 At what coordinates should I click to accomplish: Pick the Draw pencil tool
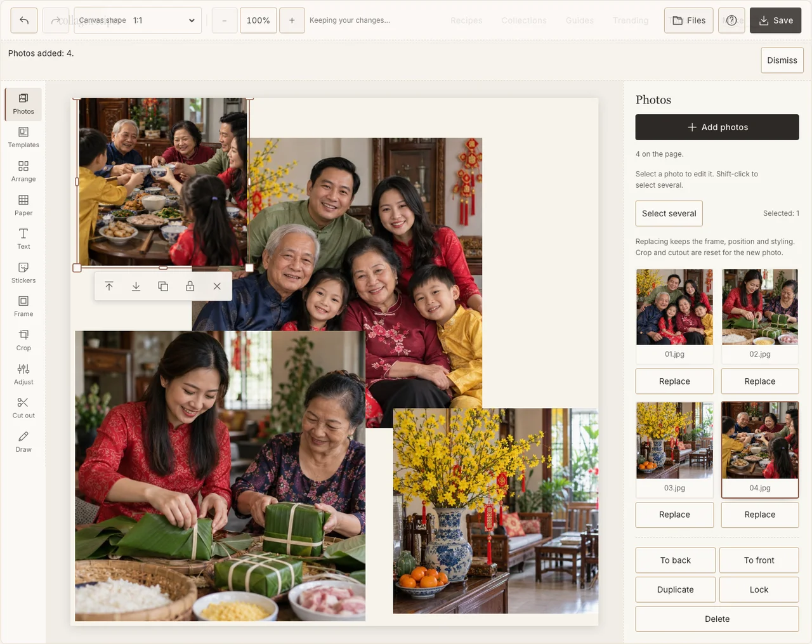tap(23, 442)
